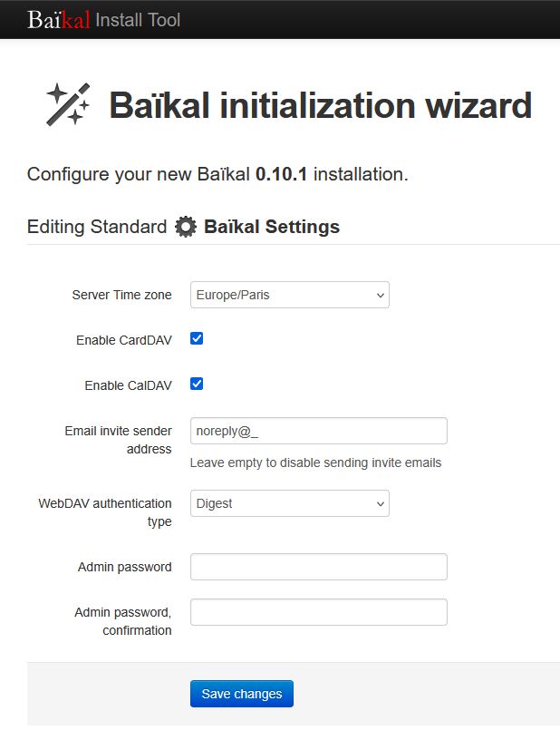Click the Admin password label
This screenshot has width=560, height=740.
(124, 567)
